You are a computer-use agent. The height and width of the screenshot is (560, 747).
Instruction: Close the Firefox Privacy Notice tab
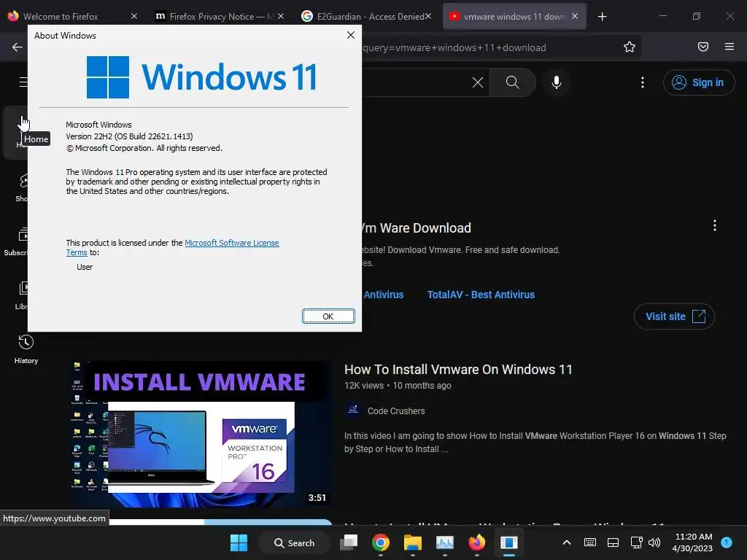pyautogui.click(x=281, y=17)
